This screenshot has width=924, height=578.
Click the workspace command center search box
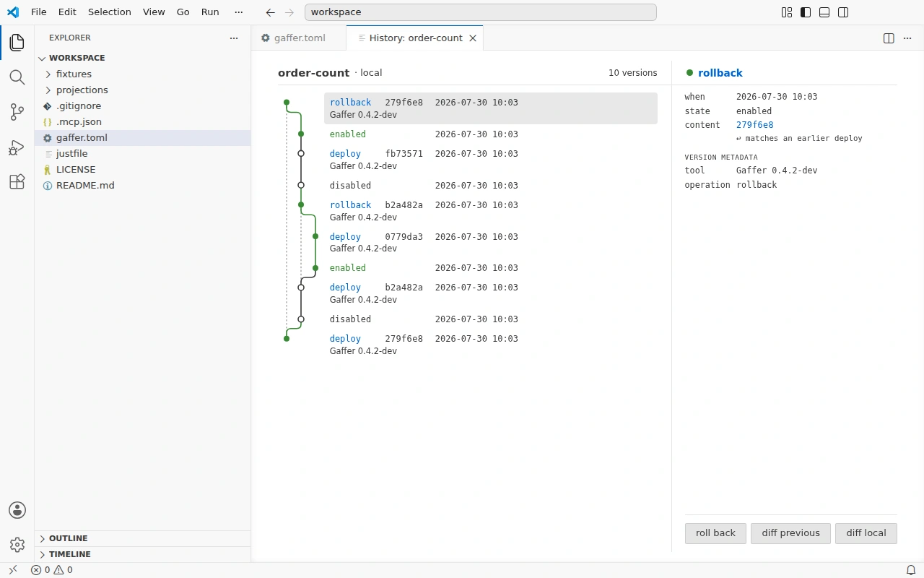pos(480,12)
